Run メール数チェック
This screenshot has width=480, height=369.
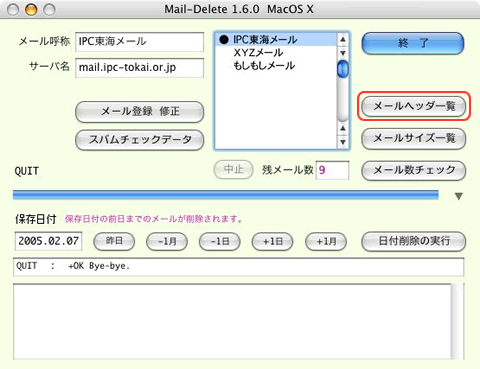point(414,170)
